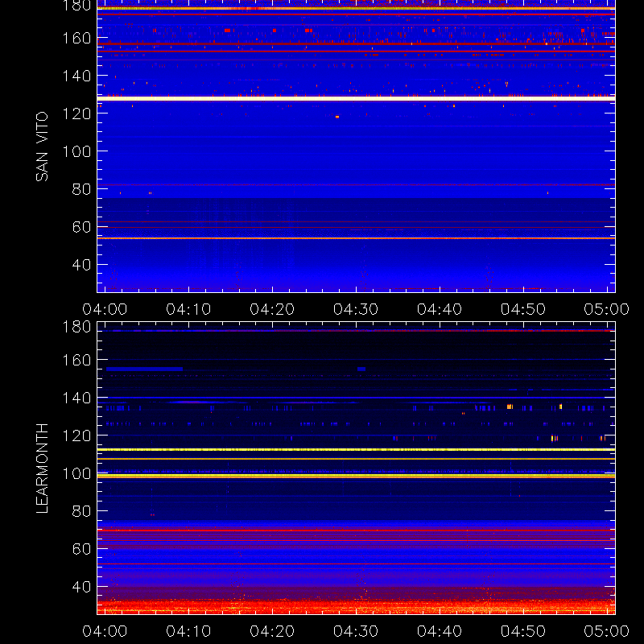This screenshot has width=644, height=644.
Task: Select the 60 tick label on San Vito axis
Action: [81, 227]
